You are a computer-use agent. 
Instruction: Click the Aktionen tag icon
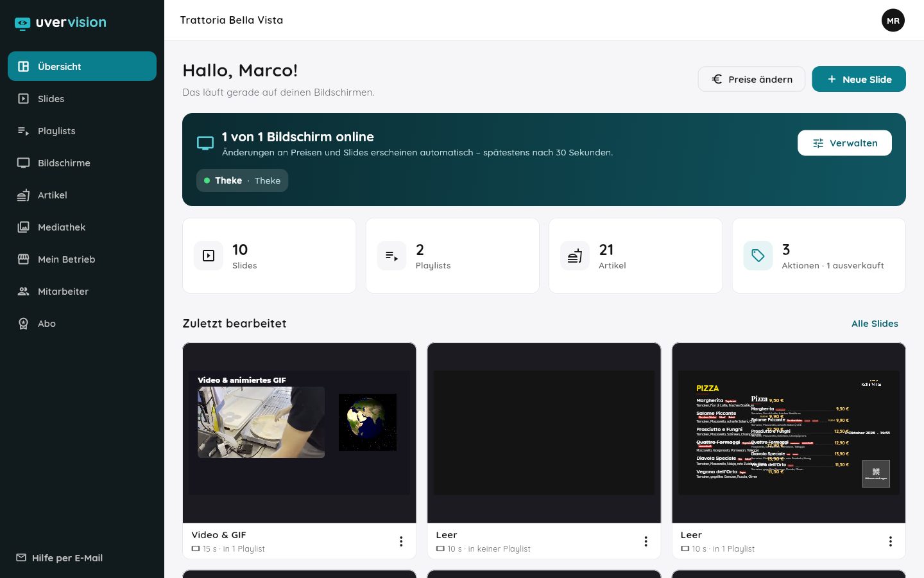758,256
